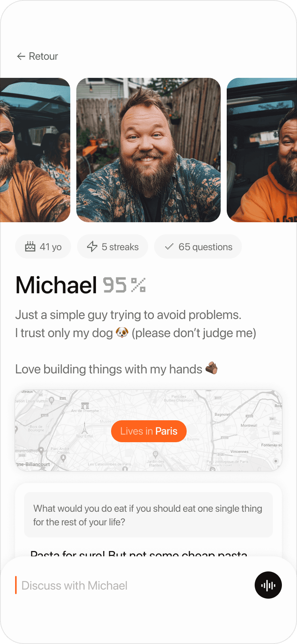The height and width of the screenshot is (644, 297).
Task: Tap the voice waveform microphone button
Action: pyautogui.click(x=268, y=585)
